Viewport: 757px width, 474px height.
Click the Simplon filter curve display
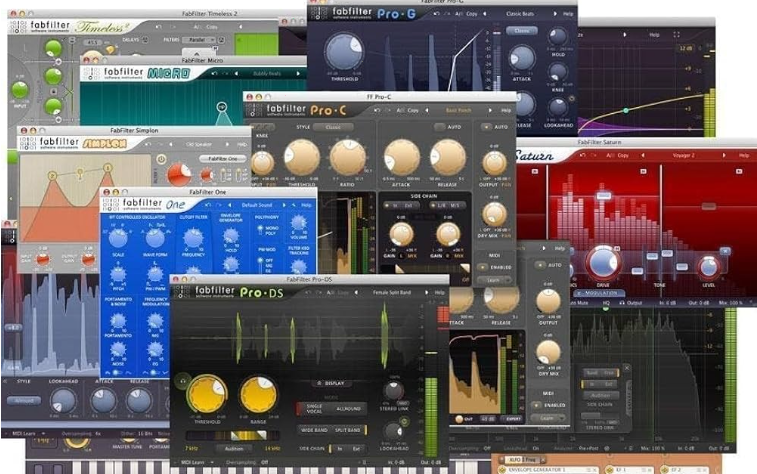(84, 198)
